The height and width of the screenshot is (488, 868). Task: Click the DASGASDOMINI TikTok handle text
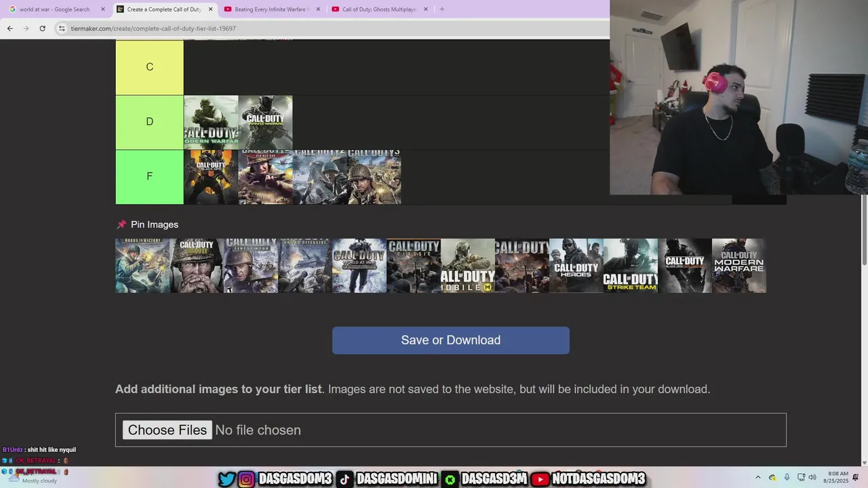click(397, 479)
